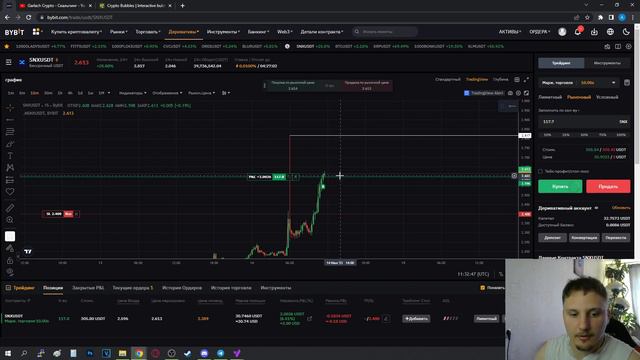Toggle dark mode moon icon
Image resolution: width=640 pixels, height=360 pixels.
[626, 32]
